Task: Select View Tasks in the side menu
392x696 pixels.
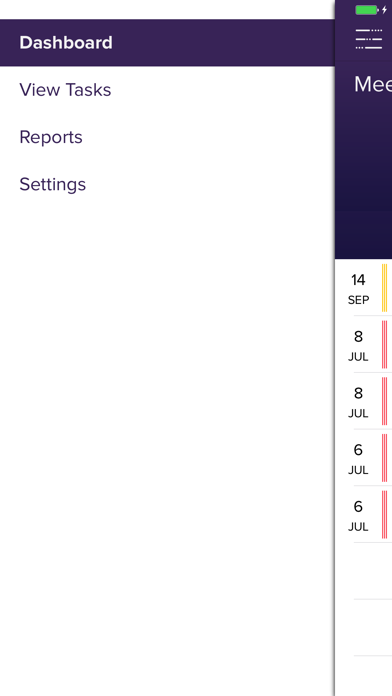Action: (167, 90)
